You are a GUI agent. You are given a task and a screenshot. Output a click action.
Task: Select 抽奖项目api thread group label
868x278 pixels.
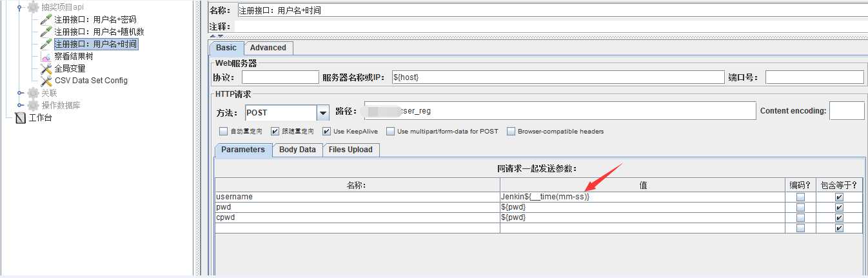point(63,7)
